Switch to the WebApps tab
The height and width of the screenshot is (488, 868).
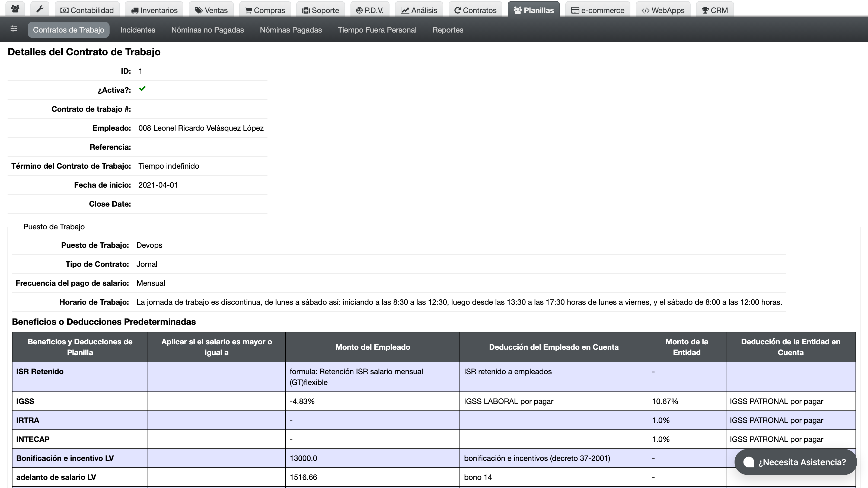pos(663,10)
